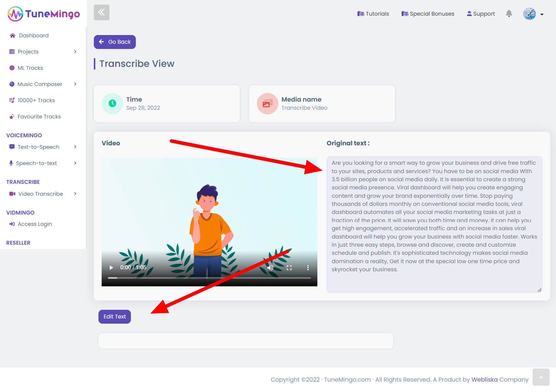
Task: Click the empty field below Edit Text
Action: (x=246, y=341)
